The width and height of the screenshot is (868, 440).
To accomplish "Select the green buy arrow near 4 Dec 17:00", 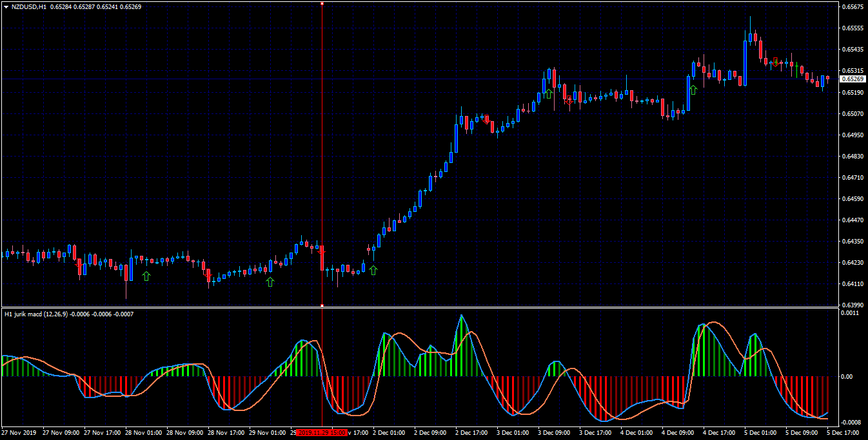I will pos(693,90).
